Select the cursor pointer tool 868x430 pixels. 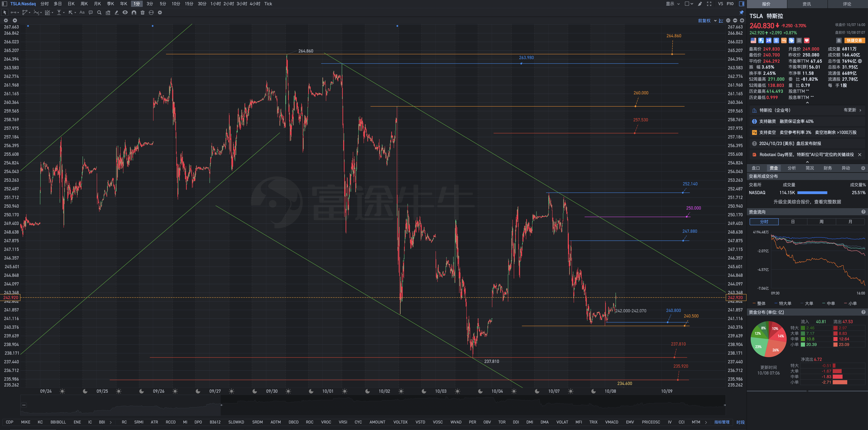[5, 12]
